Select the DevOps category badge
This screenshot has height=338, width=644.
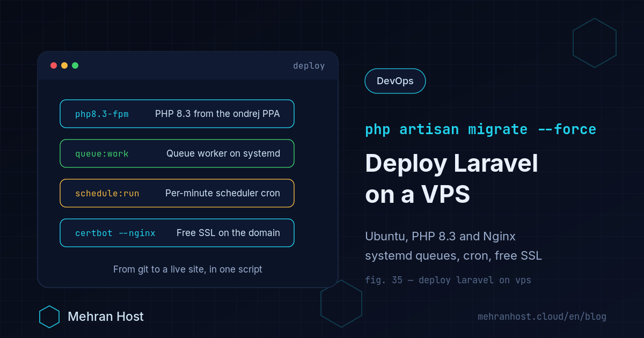click(395, 81)
